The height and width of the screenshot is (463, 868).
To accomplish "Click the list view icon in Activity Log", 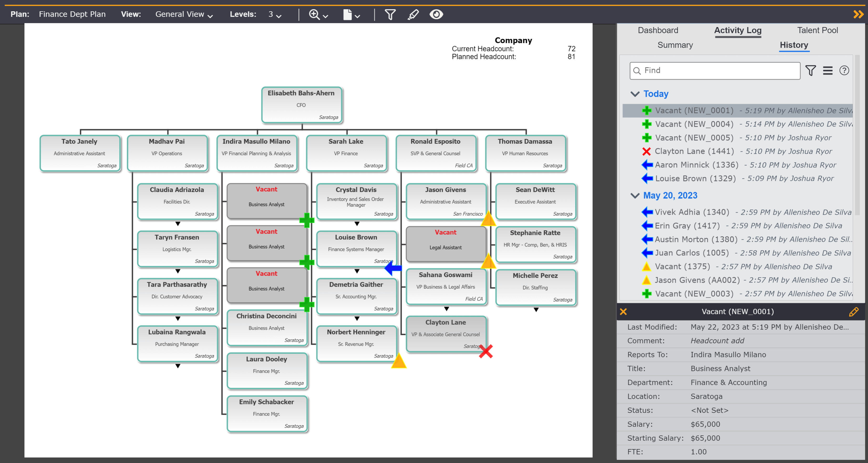I will pyautogui.click(x=828, y=70).
